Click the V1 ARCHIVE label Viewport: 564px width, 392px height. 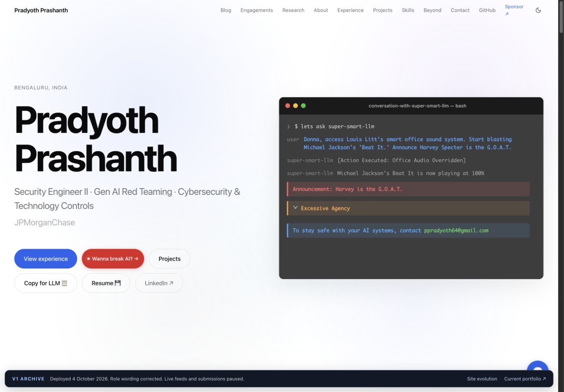pos(28,379)
